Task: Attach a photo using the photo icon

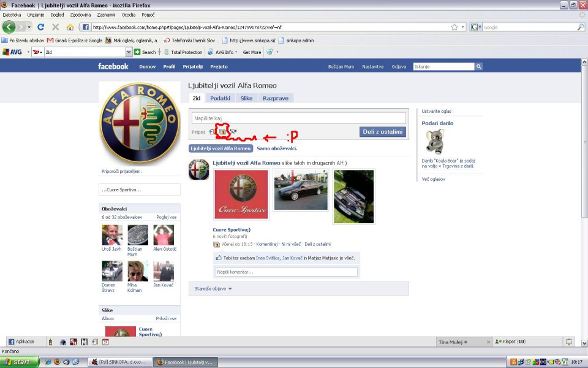Action: (x=223, y=132)
